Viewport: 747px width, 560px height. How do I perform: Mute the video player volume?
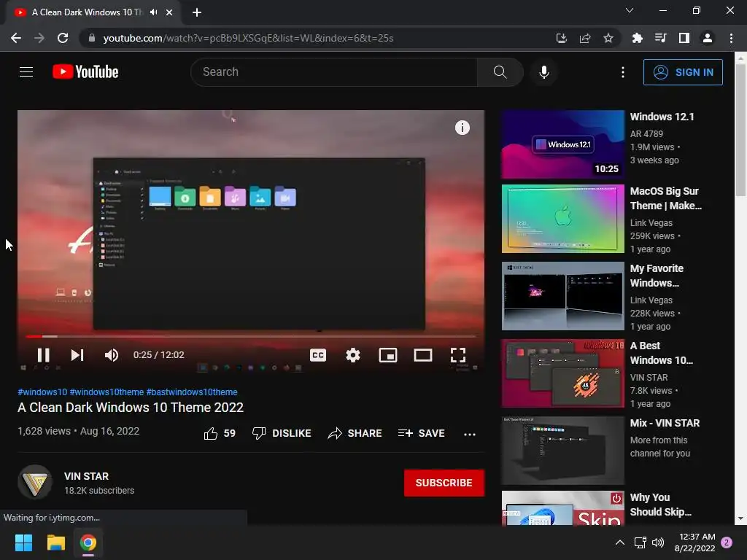point(112,355)
